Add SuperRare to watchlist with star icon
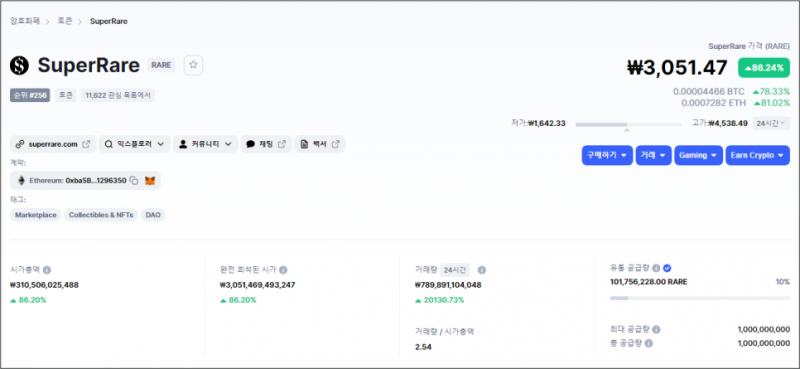The height and width of the screenshot is (369, 800). [x=193, y=65]
